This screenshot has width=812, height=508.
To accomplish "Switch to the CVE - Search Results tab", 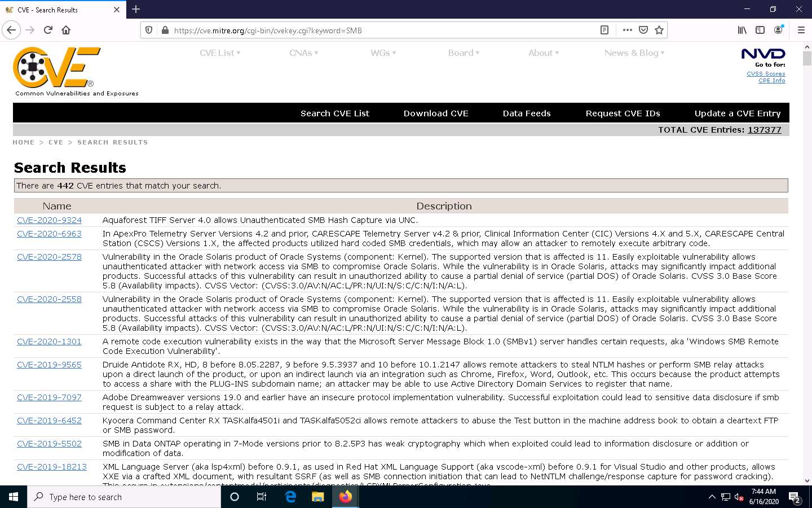I will [x=62, y=10].
